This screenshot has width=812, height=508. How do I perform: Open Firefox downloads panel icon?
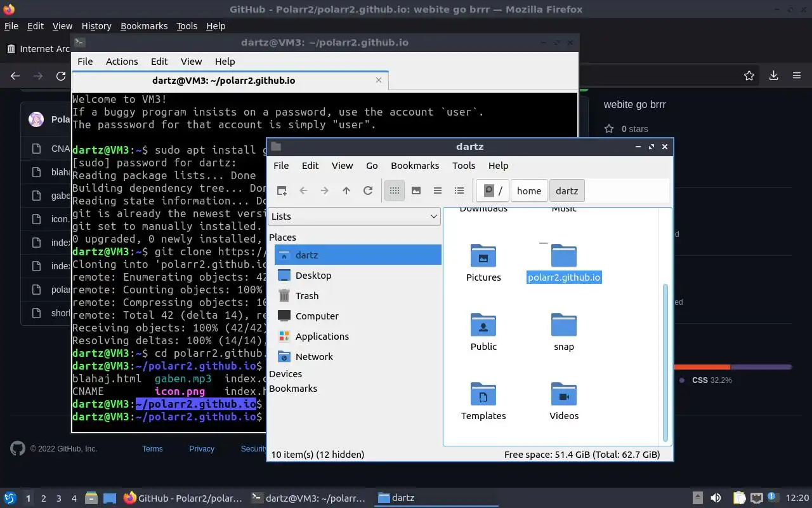click(774, 76)
